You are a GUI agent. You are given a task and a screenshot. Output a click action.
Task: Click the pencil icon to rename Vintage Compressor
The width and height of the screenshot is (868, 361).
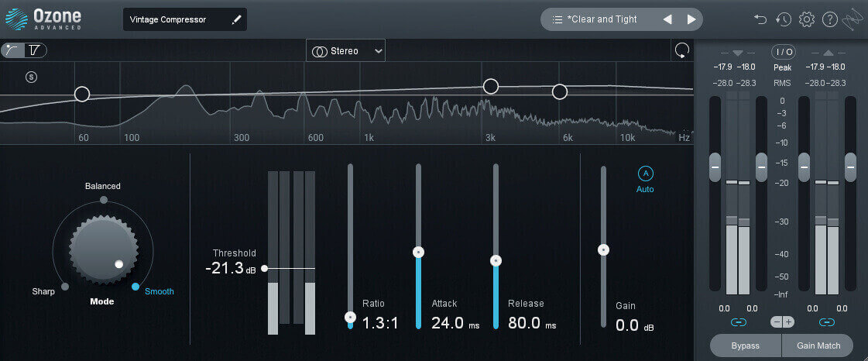pos(236,20)
